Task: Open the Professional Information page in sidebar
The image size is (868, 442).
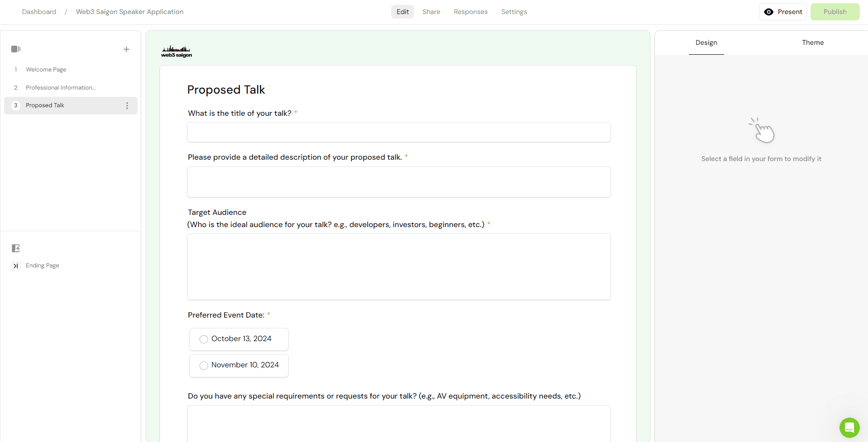Action: [71, 88]
